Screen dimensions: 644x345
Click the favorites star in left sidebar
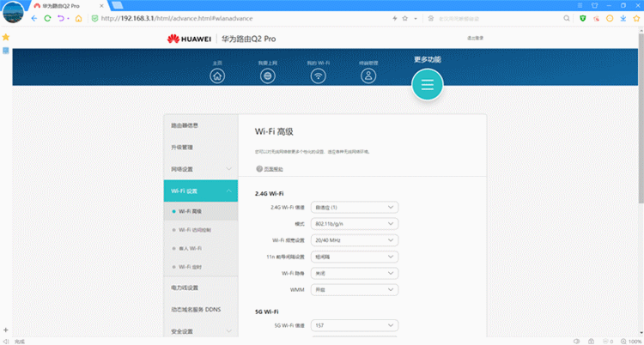point(5,38)
